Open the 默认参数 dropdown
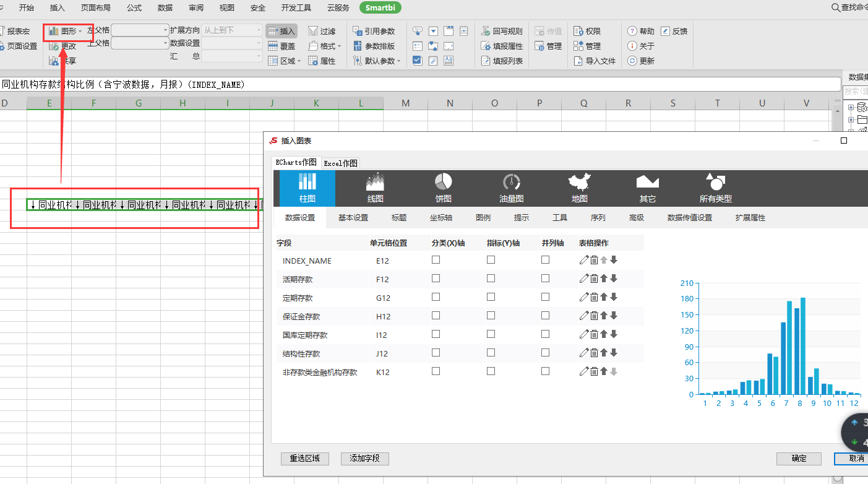Viewport: 868px width, 484px height. tap(377, 61)
